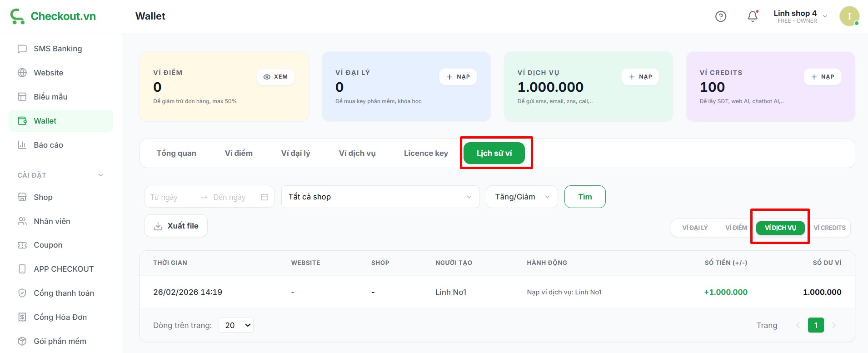Click the Từ ngày start date field

click(x=170, y=197)
